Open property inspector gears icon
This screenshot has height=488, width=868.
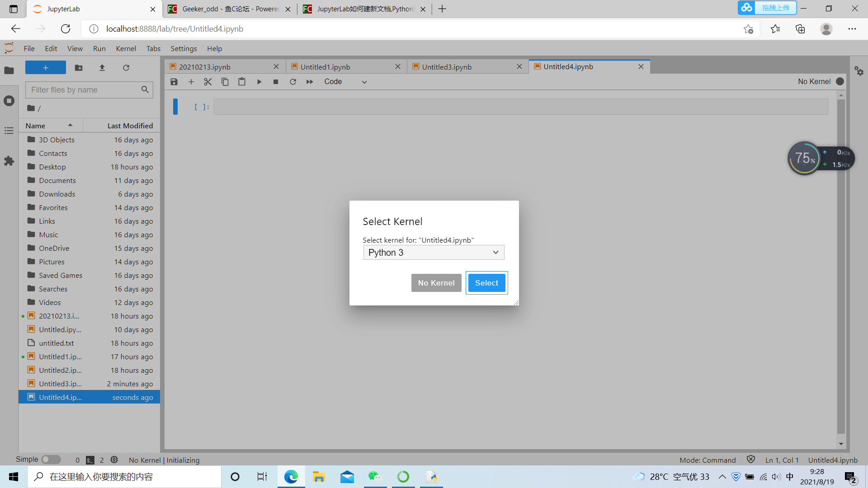(859, 71)
